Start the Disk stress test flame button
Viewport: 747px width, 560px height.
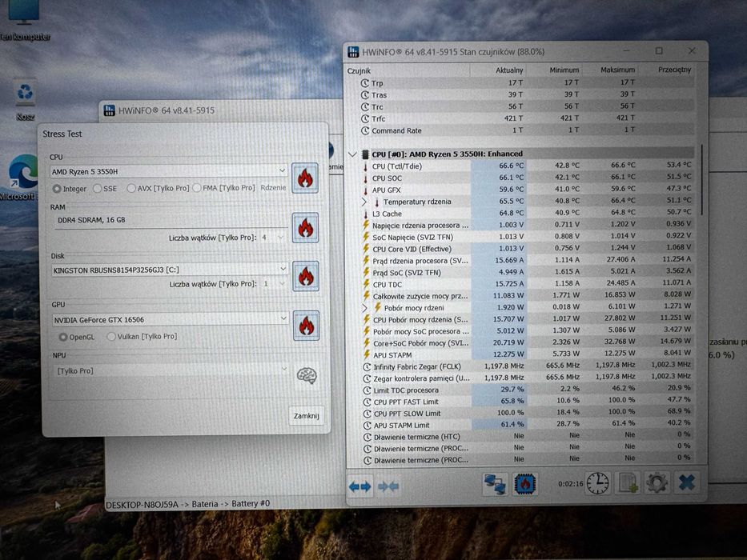point(306,276)
